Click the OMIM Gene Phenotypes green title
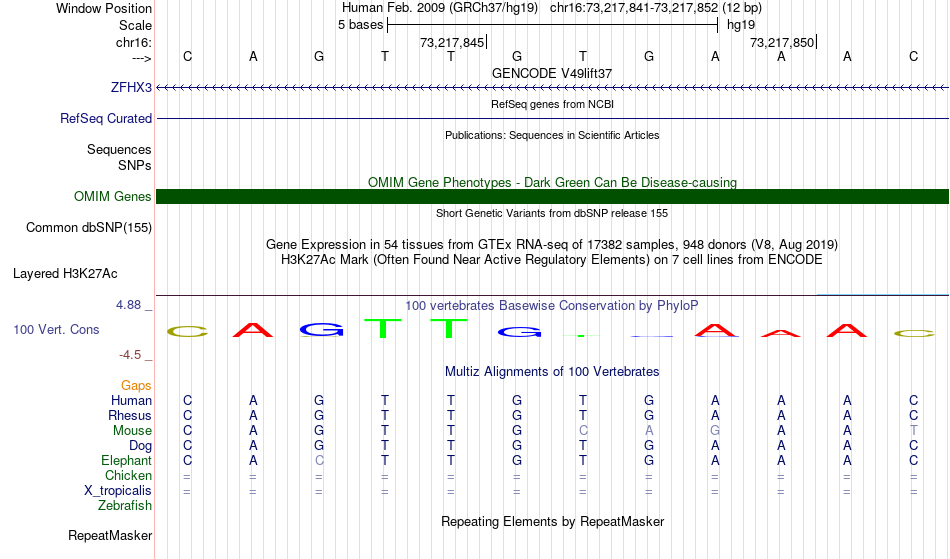 coord(552,182)
